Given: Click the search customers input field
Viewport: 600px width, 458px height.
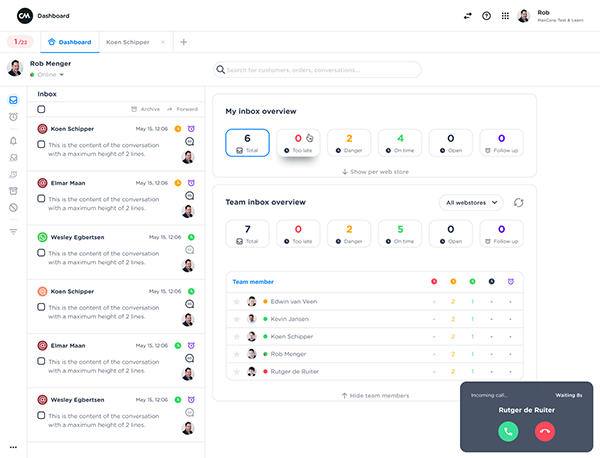Looking at the screenshot, I should (318, 70).
